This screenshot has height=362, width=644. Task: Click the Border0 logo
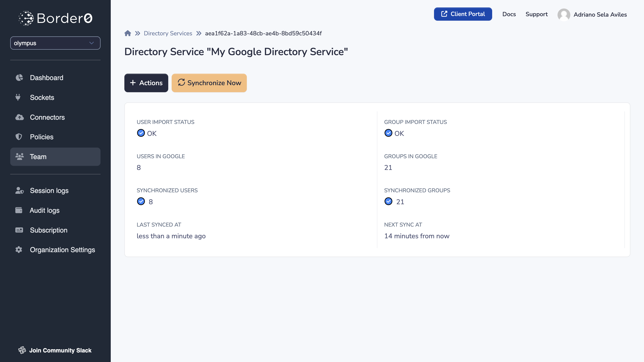pos(55,18)
